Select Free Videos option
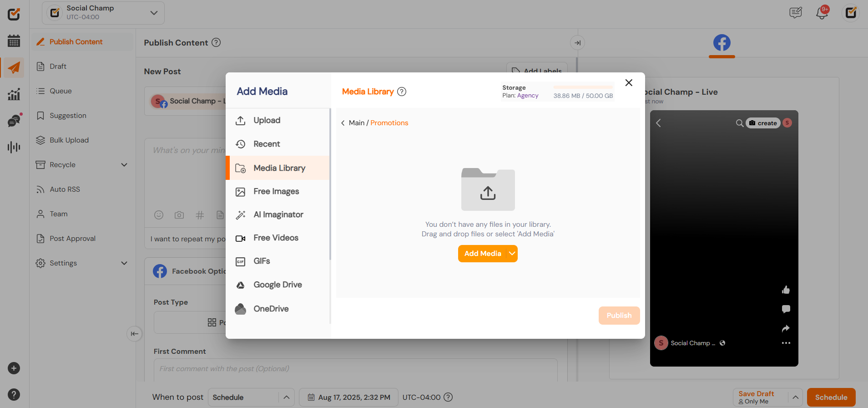 278,238
